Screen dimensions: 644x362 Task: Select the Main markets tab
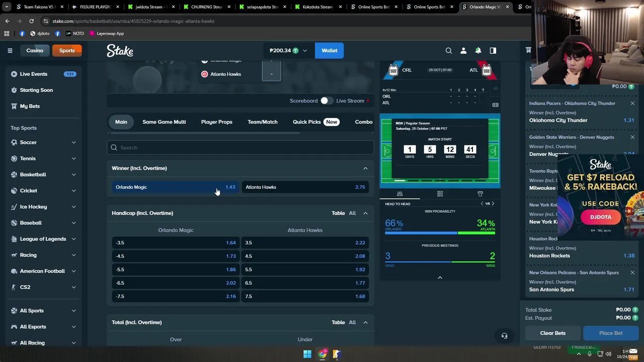(x=121, y=122)
